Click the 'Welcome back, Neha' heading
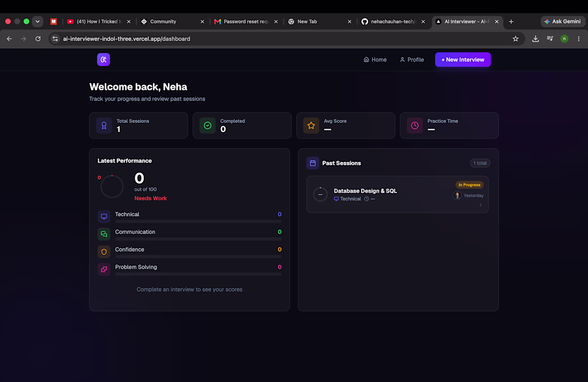This screenshot has height=382, width=588. (138, 87)
